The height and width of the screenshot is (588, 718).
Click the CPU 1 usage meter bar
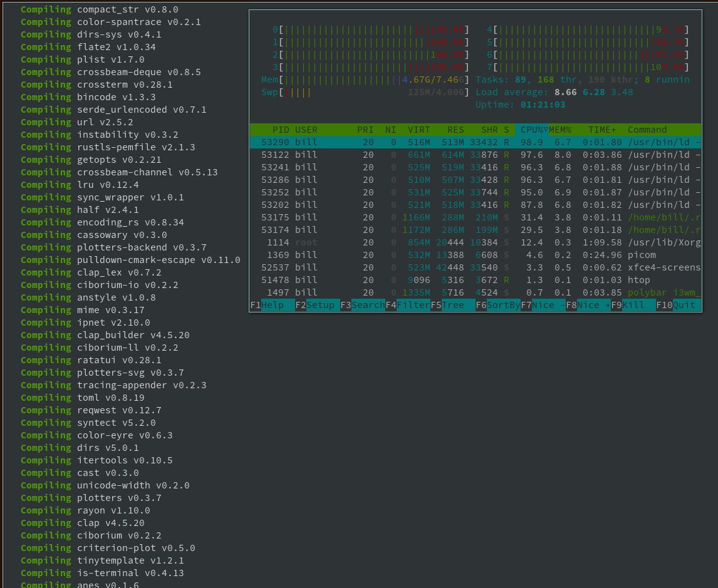point(371,42)
